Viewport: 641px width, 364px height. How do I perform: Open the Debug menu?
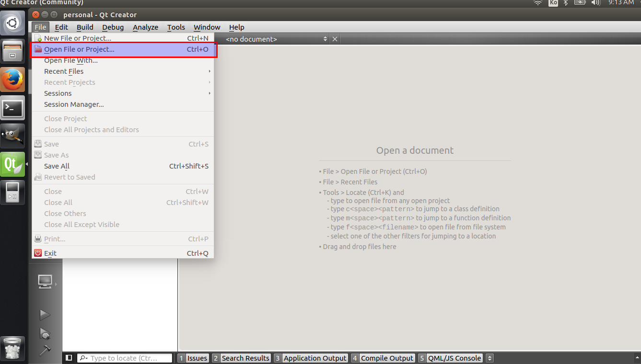pyautogui.click(x=113, y=27)
